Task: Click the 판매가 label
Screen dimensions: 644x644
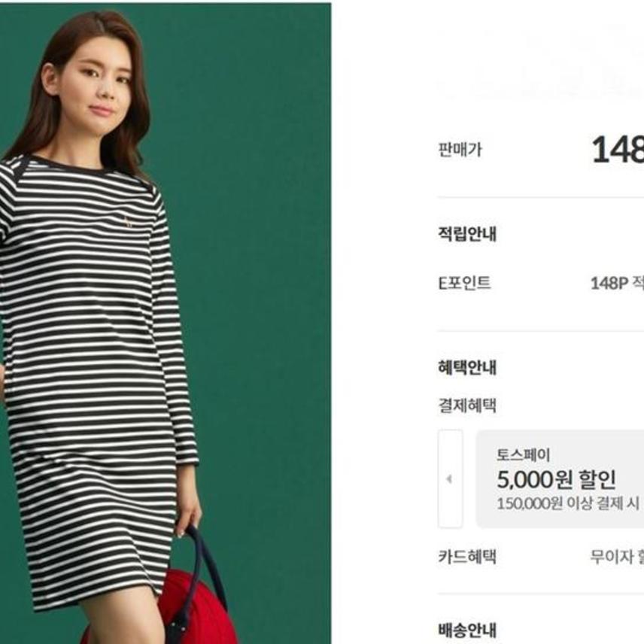Action: point(460,150)
